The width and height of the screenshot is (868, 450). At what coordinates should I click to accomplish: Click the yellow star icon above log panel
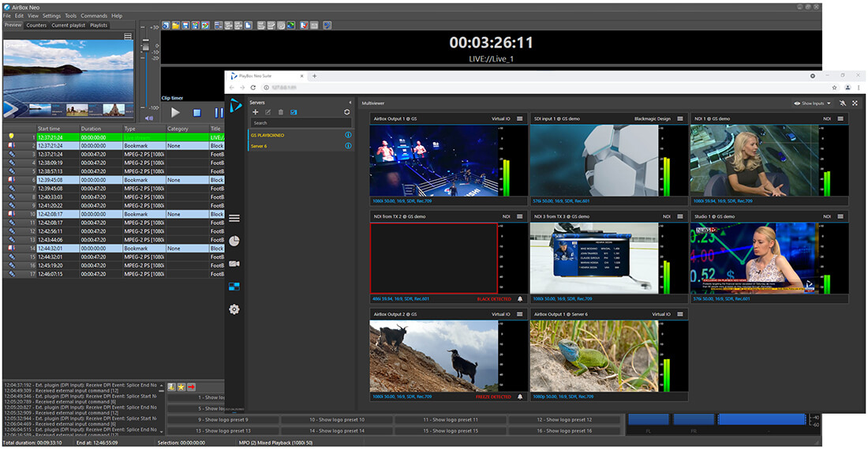[181, 387]
